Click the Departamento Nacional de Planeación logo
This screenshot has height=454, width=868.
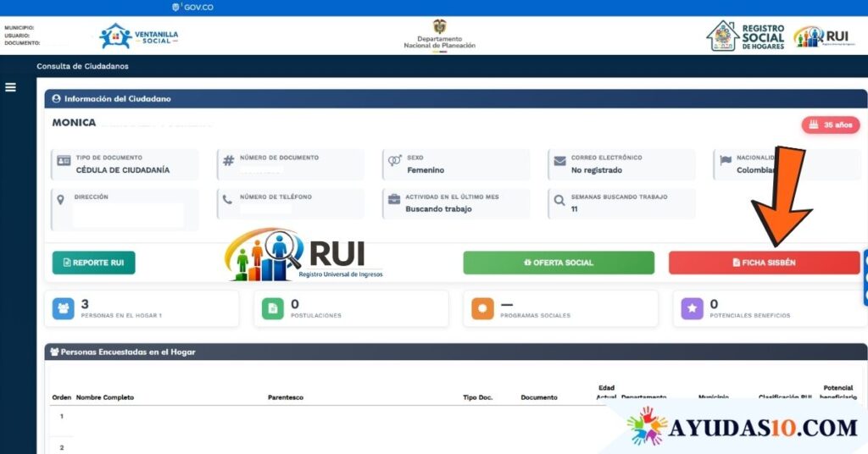(440, 36)
